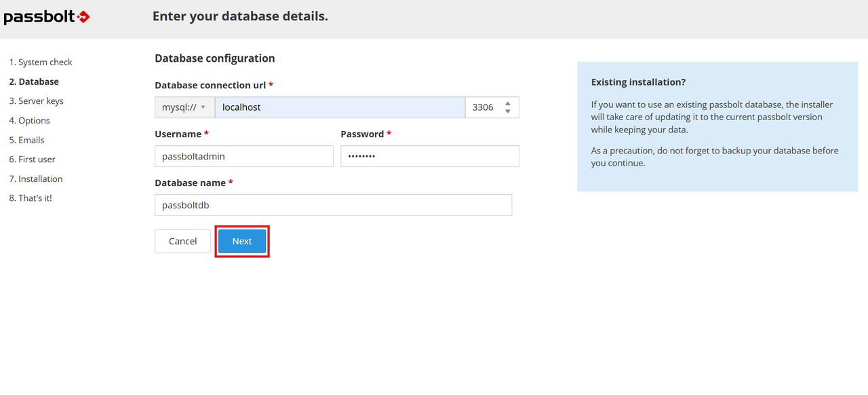Select step 2. Database
The width and height of the screenshot is (868, 395).
[34, 81]
